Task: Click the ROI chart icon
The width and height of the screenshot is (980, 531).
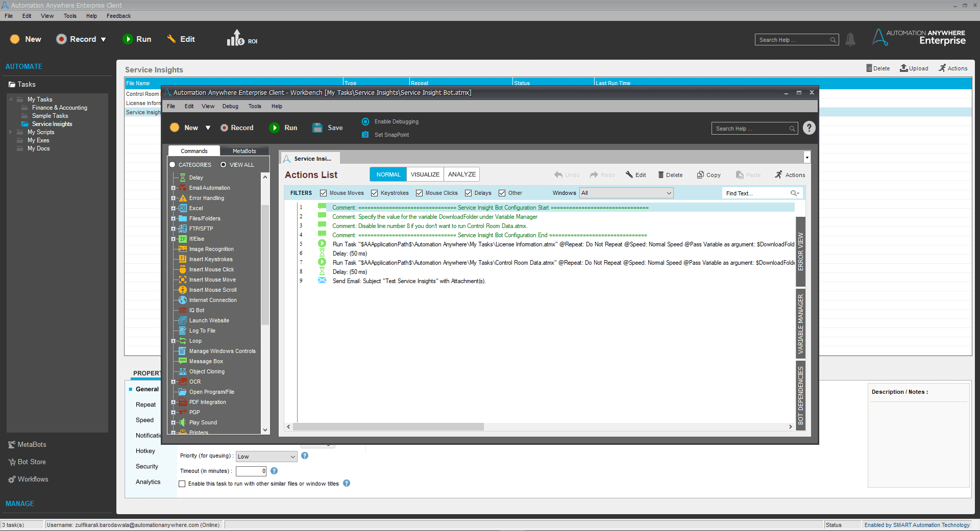Action: pyautogui.click(x=236, y=38)
